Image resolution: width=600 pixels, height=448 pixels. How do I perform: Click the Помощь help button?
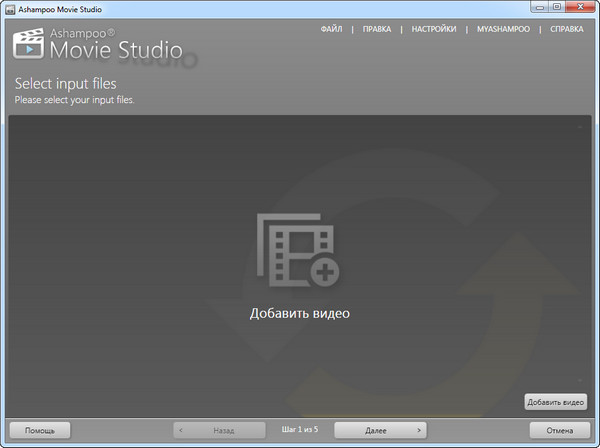(x=40, y=430)
